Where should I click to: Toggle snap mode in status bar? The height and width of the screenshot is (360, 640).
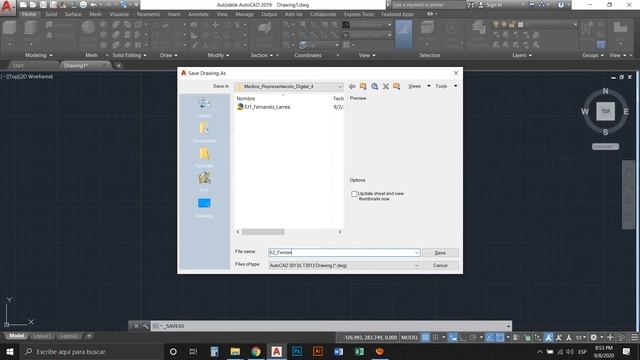tap(436, 338)
